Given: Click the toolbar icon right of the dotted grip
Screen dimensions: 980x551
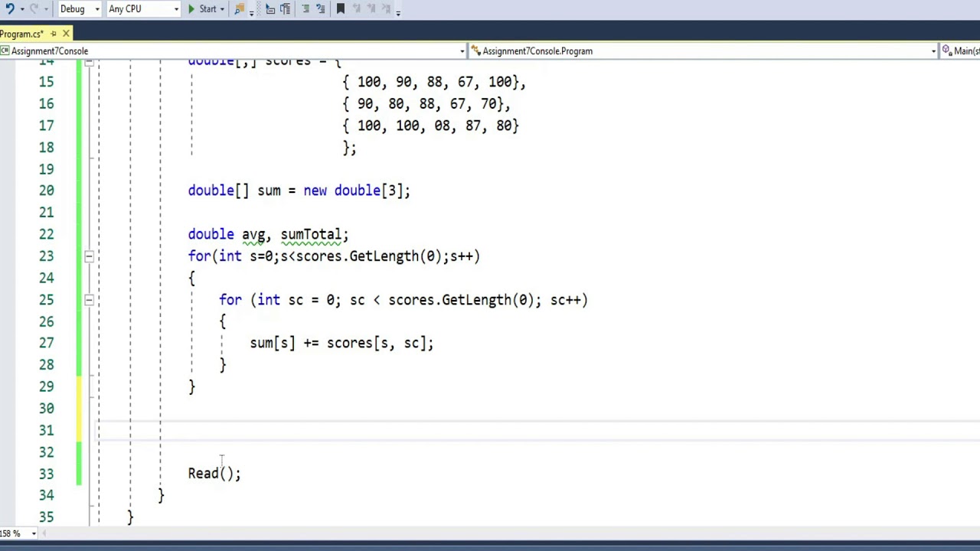Looking at the screenshot, I should (270, 9).
